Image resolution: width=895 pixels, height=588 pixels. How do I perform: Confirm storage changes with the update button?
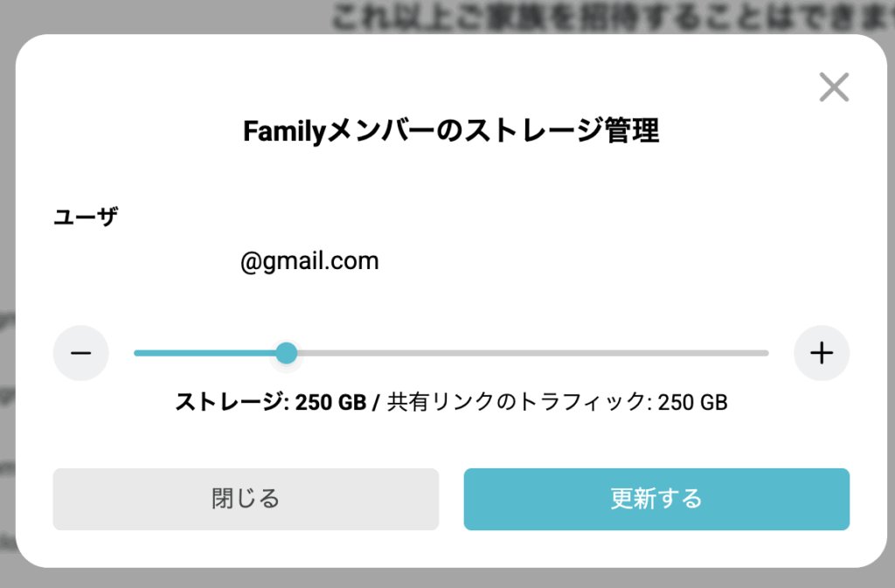[x=656, y=499]
